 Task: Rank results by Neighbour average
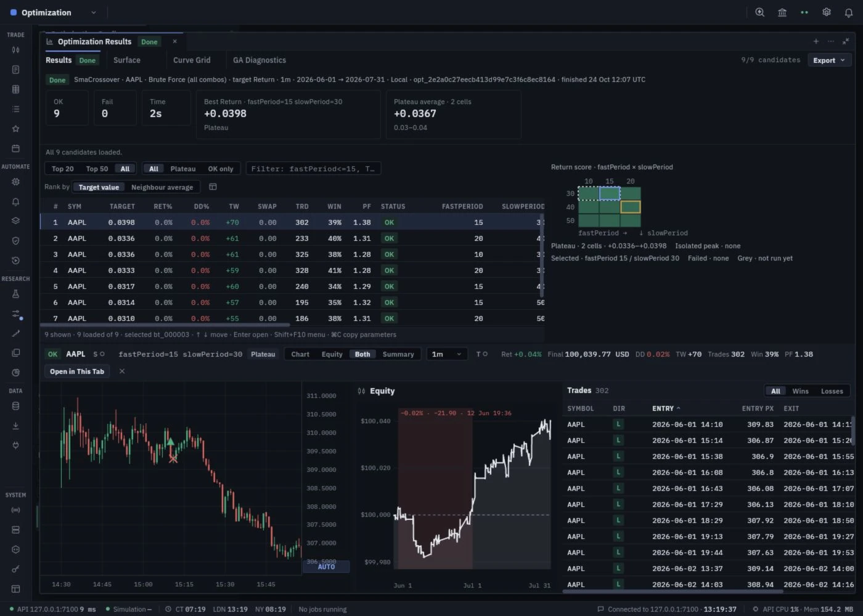pyautogui.click(x=162, y=187)
